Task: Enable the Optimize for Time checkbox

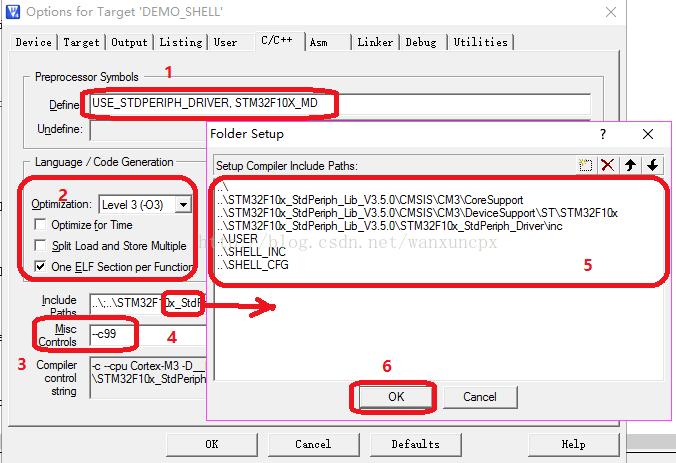Action: [40, 225]
